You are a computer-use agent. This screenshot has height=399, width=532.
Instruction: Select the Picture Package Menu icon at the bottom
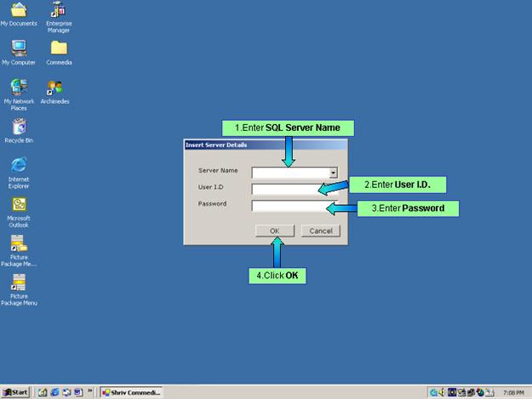click(x=19, y=283)
